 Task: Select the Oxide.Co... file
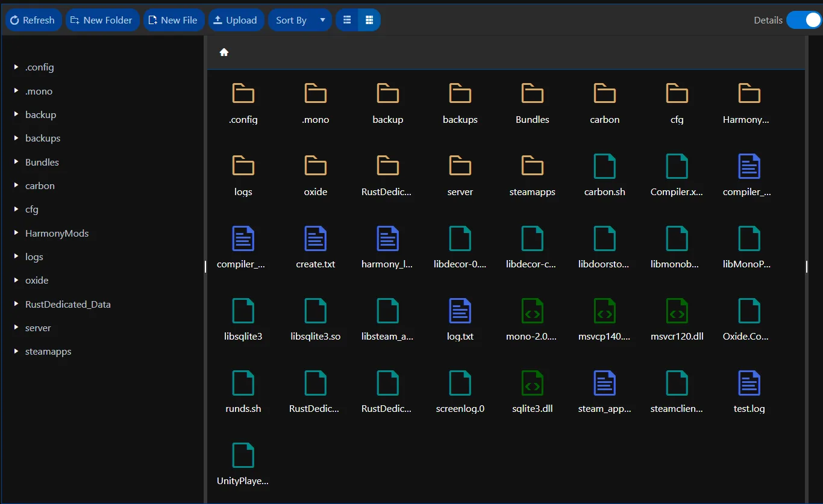click(x=749, y=311)
